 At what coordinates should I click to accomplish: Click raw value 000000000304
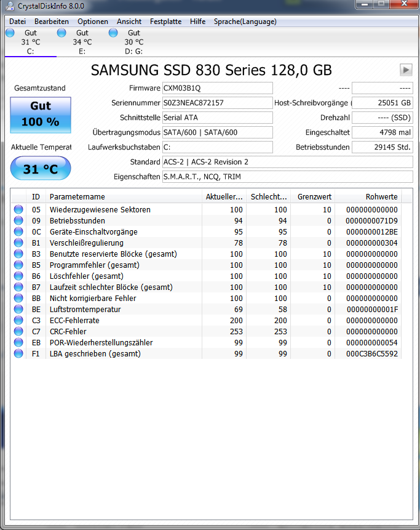pyautogui.click(x=371, y=243)
